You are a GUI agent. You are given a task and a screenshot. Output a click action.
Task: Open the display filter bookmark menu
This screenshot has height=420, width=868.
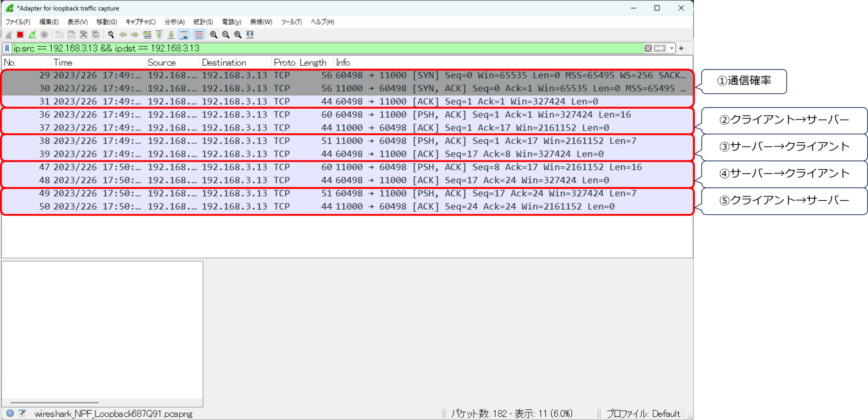[7, 48]
